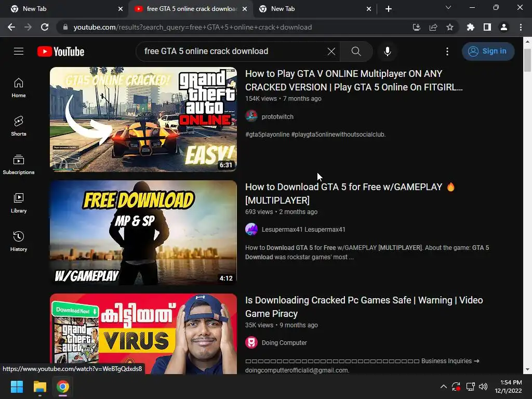Open Chrome three-dot menu

521,27
